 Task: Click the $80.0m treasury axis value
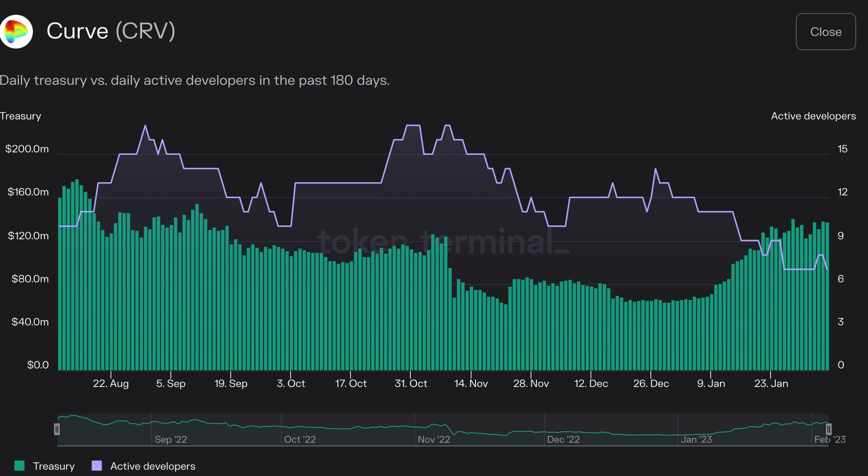[30, 279]
